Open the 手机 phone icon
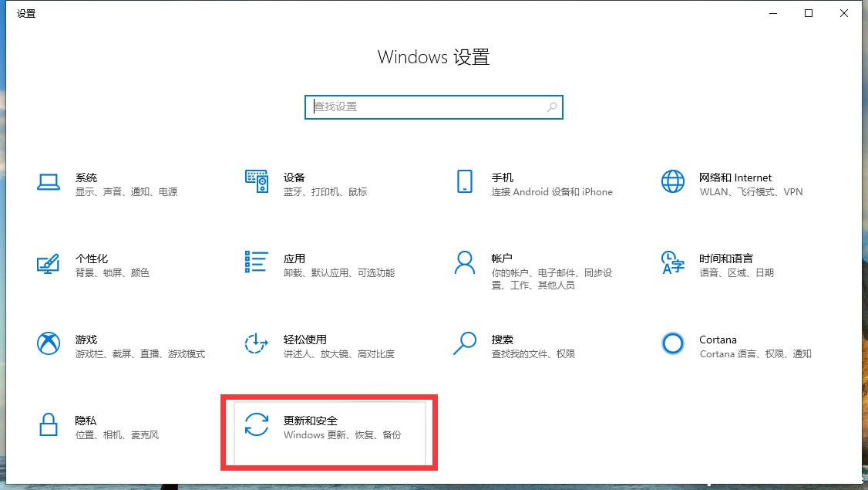 point(464,181)
